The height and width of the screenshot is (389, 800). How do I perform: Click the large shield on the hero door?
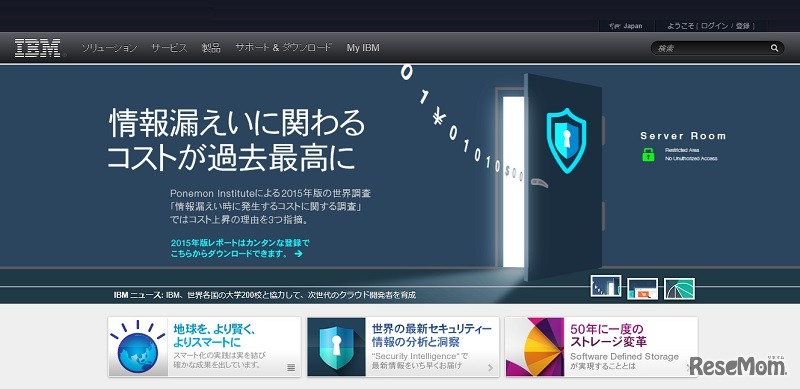pos(566,140)
